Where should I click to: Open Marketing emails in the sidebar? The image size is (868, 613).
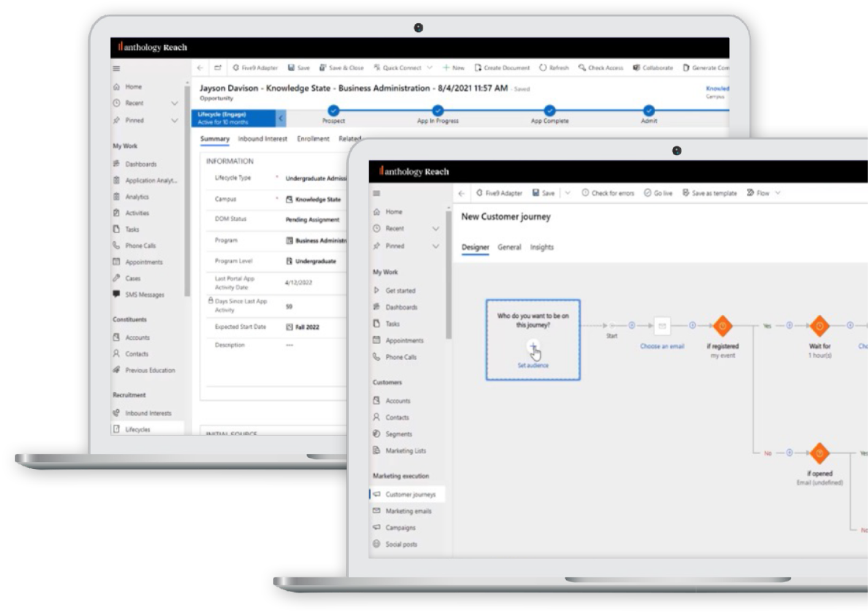tap(408, 511)
